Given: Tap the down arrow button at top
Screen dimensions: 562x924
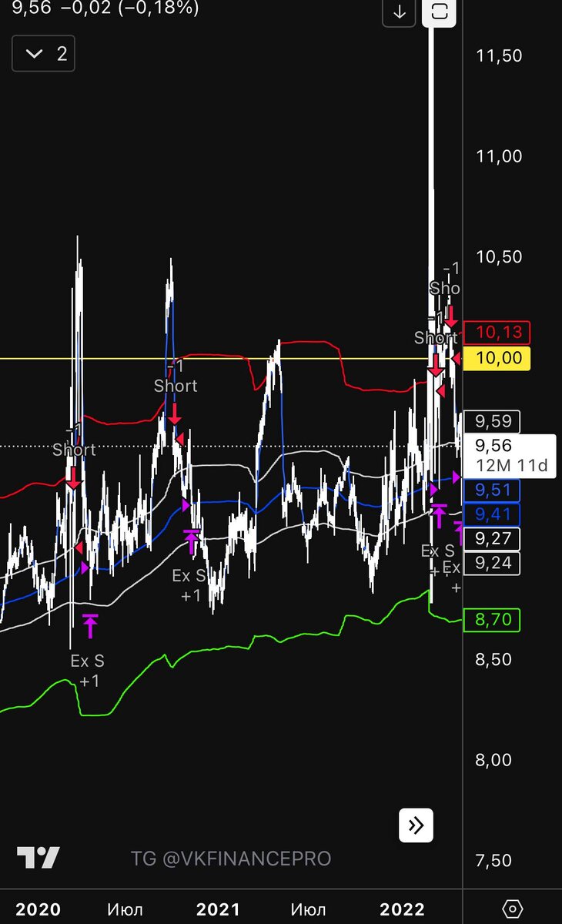Looking at the screenshot, I should pyautogui.click(x=399, y=12).
